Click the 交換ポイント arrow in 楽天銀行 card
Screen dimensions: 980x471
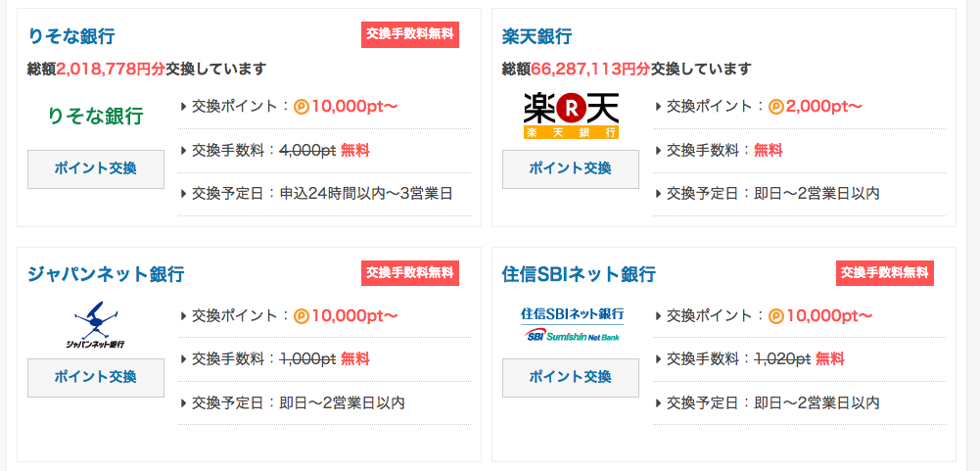tap(658, 107)
